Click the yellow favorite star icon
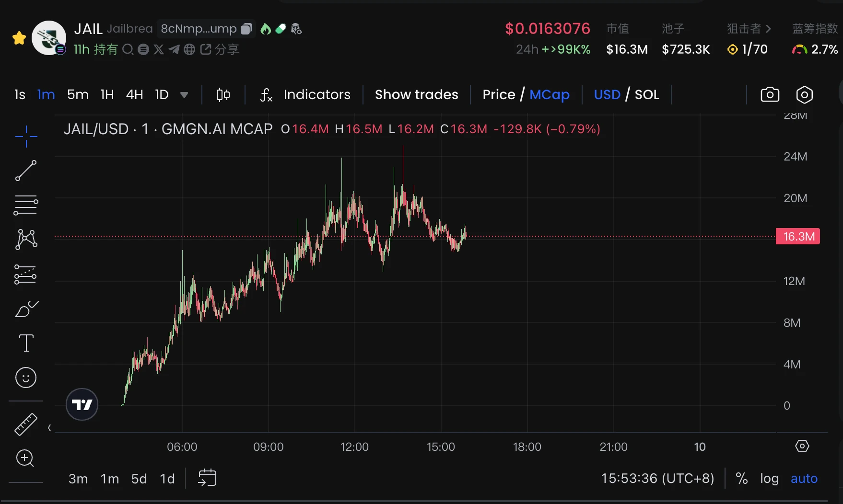Image resolution: width=843 pixels, height=504 pixels. 19,38
